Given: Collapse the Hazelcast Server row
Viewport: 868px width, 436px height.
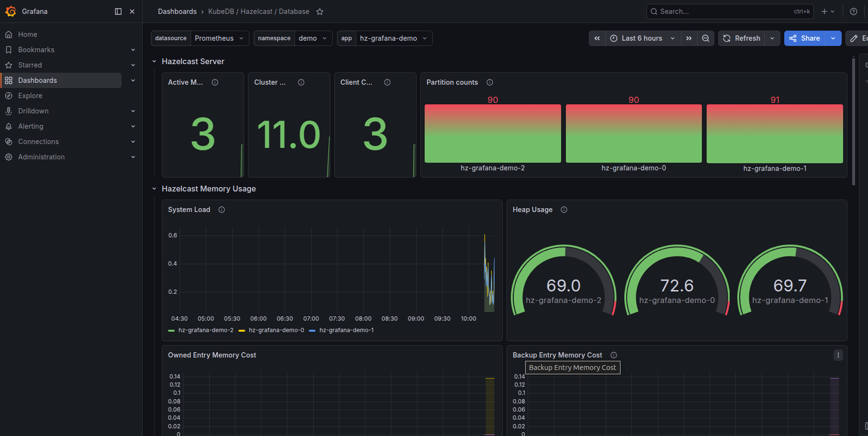Looking at the screenshot, I should (154, 61).
